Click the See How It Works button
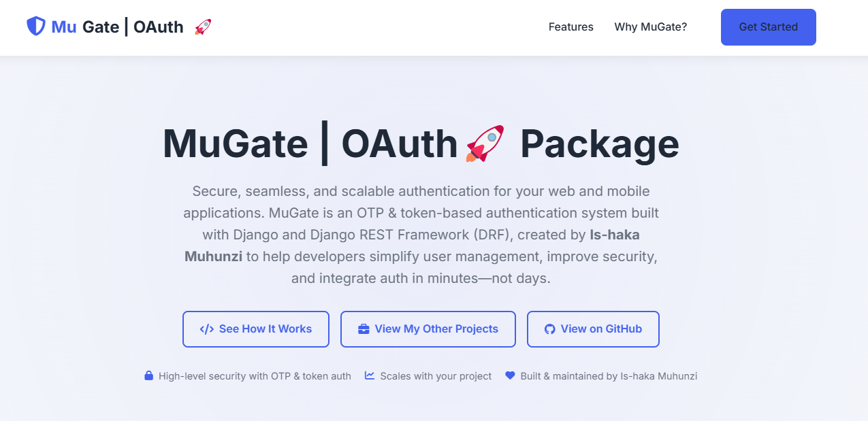Viewport: 868px width, 421px height. tap(255, 329)
